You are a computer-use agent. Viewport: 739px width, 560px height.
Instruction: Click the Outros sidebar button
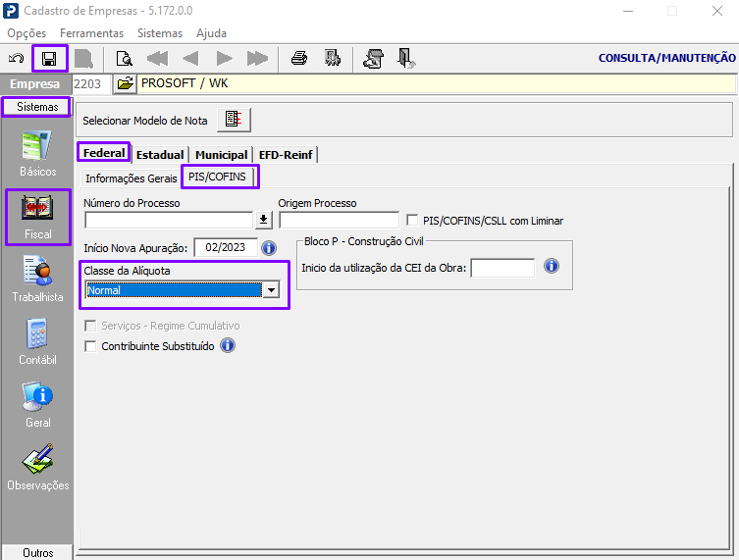(x=37, y=552)
